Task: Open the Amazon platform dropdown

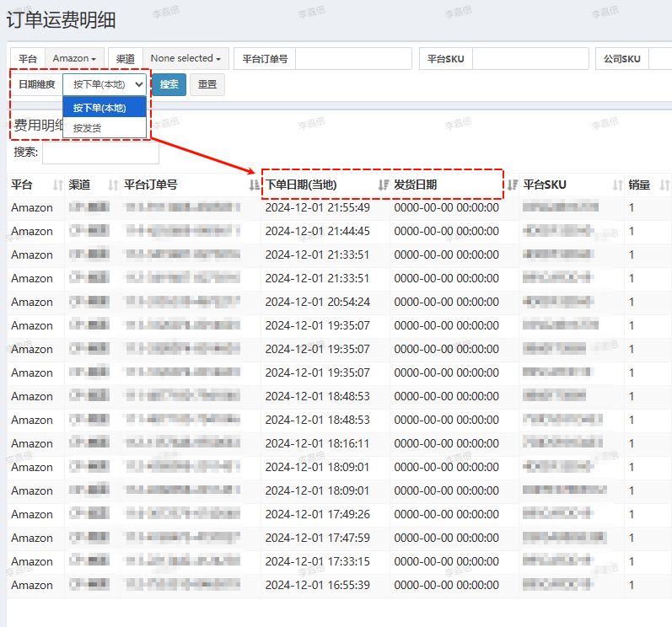Action: point(74,59)
